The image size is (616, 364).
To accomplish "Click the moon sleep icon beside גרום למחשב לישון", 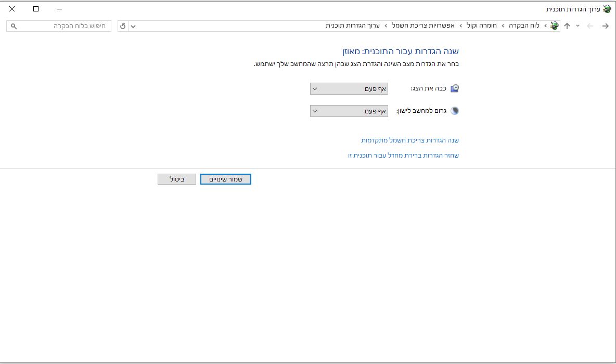I will (455, 111).
